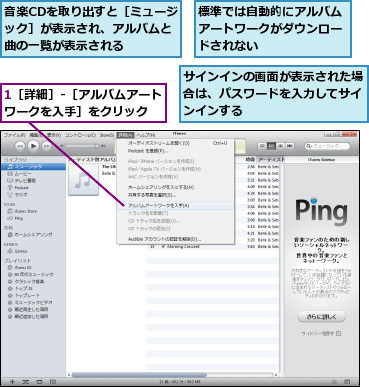Skip to next track button
369x387 pixels.
(46, 146)
